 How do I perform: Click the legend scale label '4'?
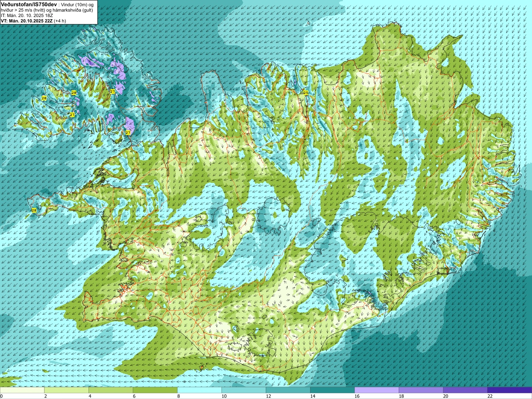point(90,396)
